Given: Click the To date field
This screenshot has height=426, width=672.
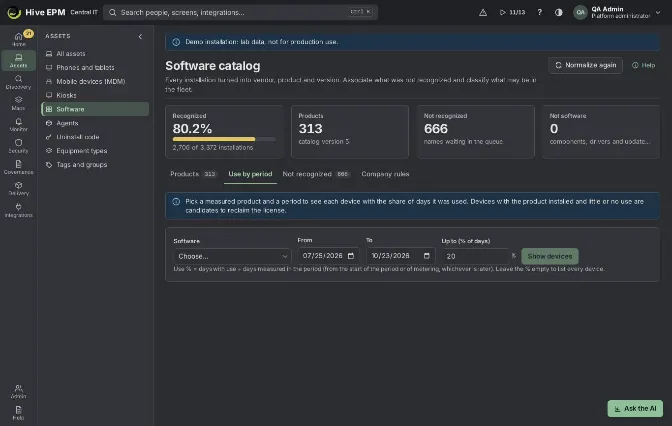Looking at the screenshot, I should [x=400, y=256].
